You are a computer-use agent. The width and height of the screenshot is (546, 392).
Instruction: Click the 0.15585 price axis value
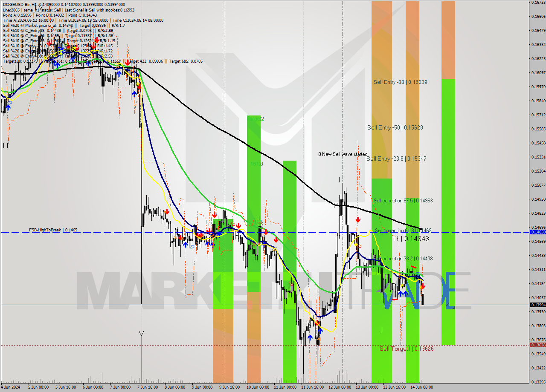click(x=538, y=129)
